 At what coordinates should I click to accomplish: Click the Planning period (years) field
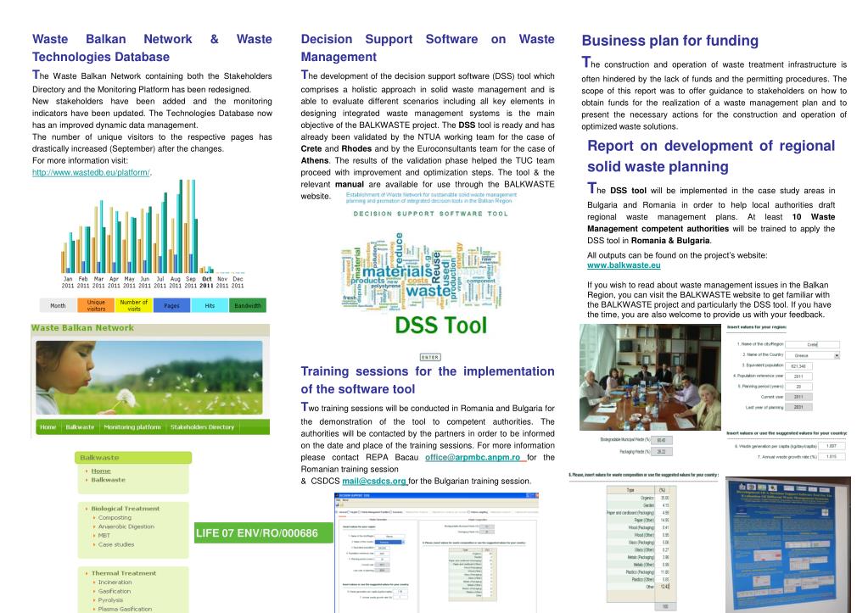pos(798,387)
